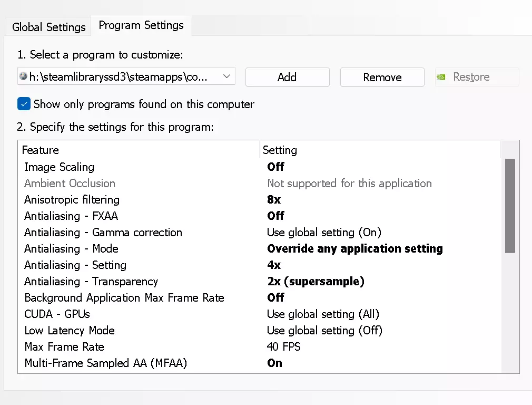The image size is (532, 405).
Task: Open Multi-Frame Sampled AA (MFAA) On value
Action: (x=274, y=363)
